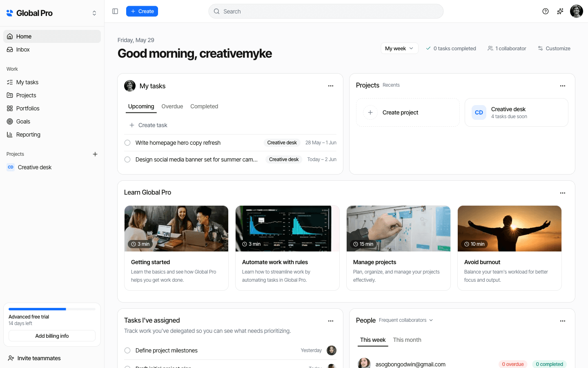Select This week tab in People

373,340
